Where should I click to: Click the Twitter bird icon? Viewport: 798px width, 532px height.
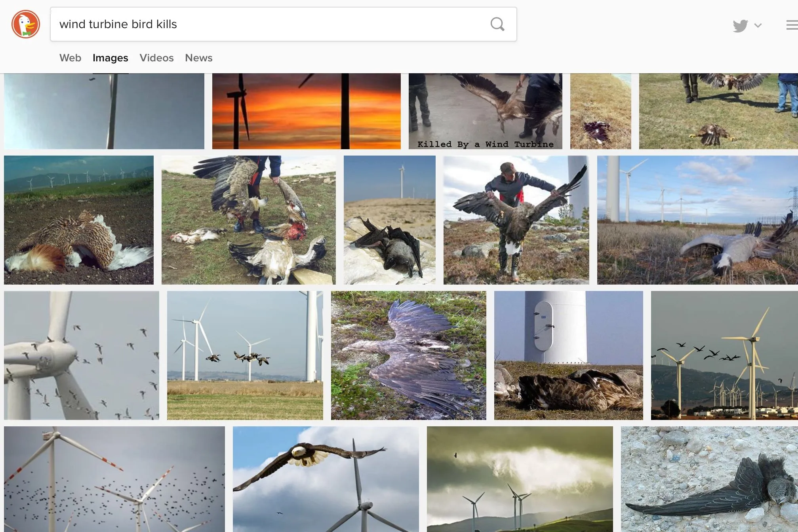tap(740, 26)
